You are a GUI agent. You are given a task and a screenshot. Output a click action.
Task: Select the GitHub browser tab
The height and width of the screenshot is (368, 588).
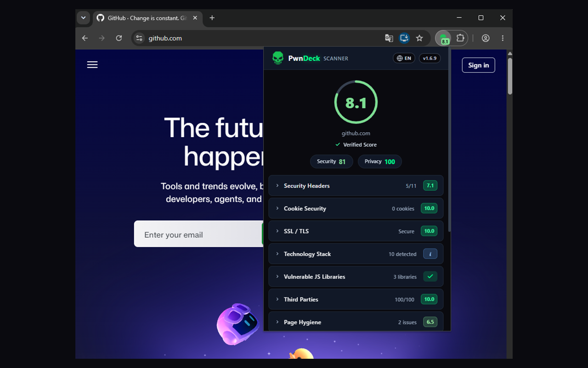click(147, 18)
